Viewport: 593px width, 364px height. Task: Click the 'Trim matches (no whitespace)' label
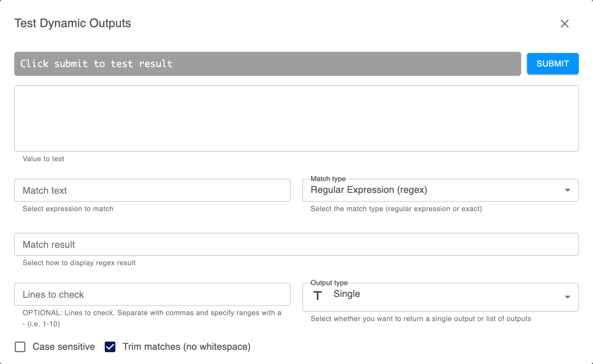[187, 347]
